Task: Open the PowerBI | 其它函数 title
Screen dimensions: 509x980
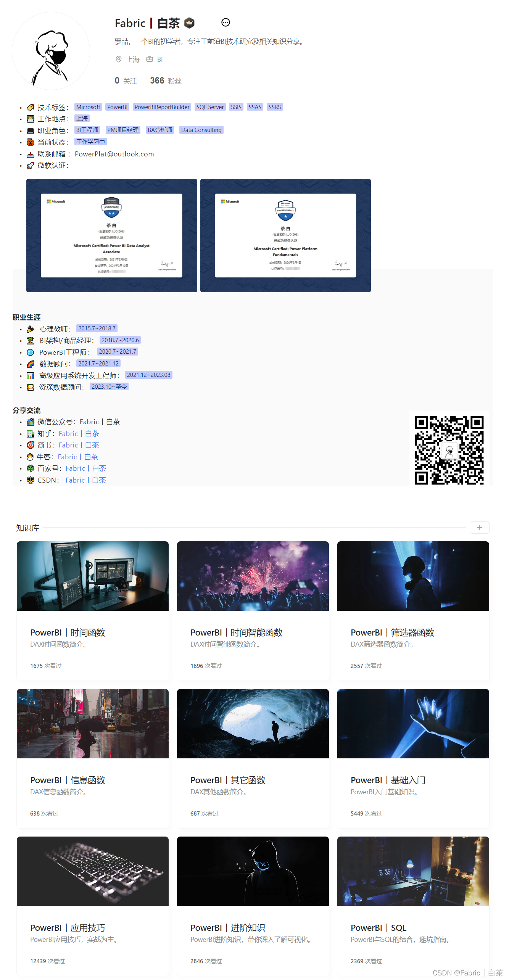Action: tap(228, 780)
